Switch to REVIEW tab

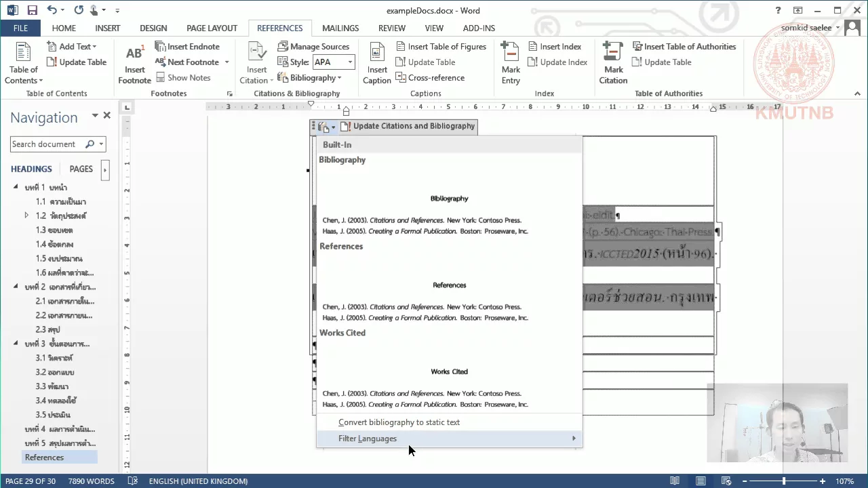click(x=392, y=28)
